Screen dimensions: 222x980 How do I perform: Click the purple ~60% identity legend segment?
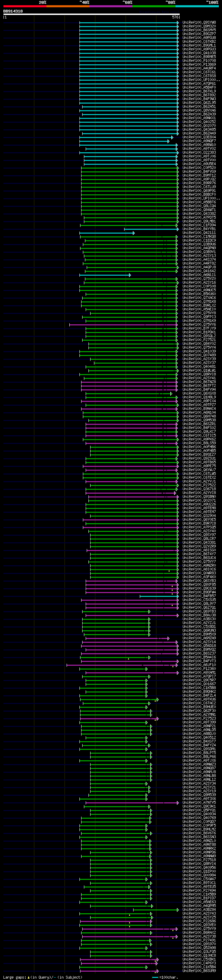tap(111, 6)
